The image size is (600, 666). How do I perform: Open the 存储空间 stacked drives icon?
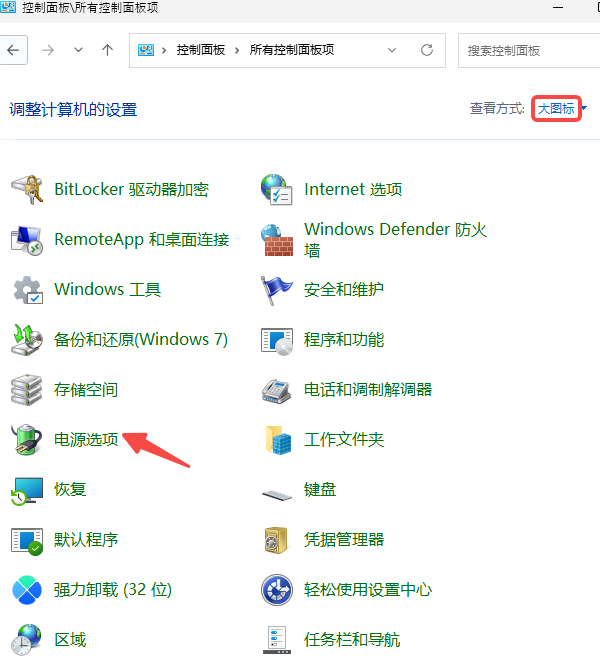point(26,390)
